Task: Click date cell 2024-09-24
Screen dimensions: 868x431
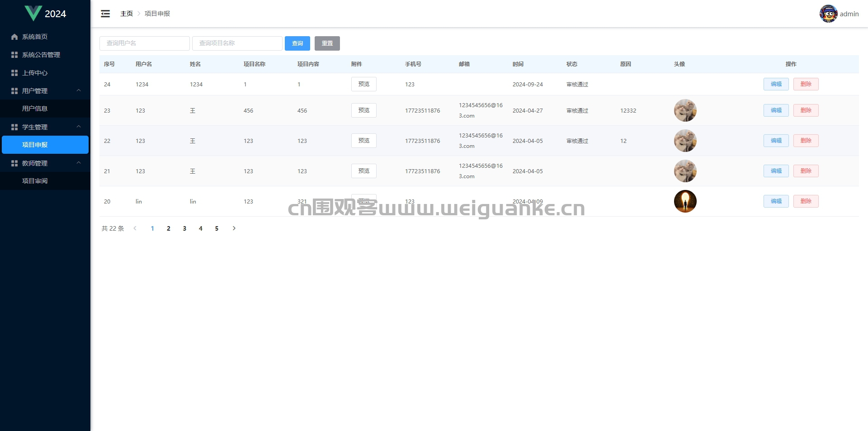Action: pyautogui.click(x=528, y=85)
